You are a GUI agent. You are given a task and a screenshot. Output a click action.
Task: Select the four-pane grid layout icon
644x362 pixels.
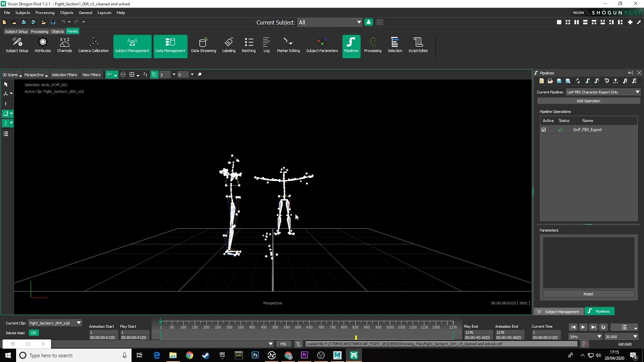coord(568,22)
